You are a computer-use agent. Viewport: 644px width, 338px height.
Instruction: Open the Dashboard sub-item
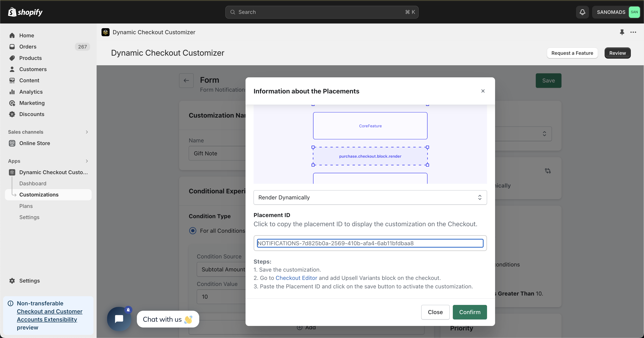[33, 184]
